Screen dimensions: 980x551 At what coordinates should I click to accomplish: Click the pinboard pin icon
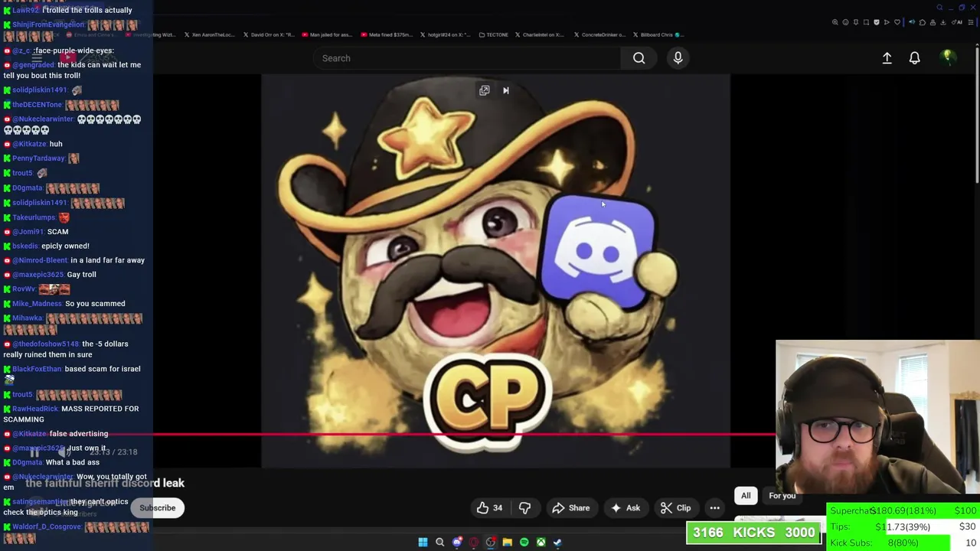click(x=856, y=22)
